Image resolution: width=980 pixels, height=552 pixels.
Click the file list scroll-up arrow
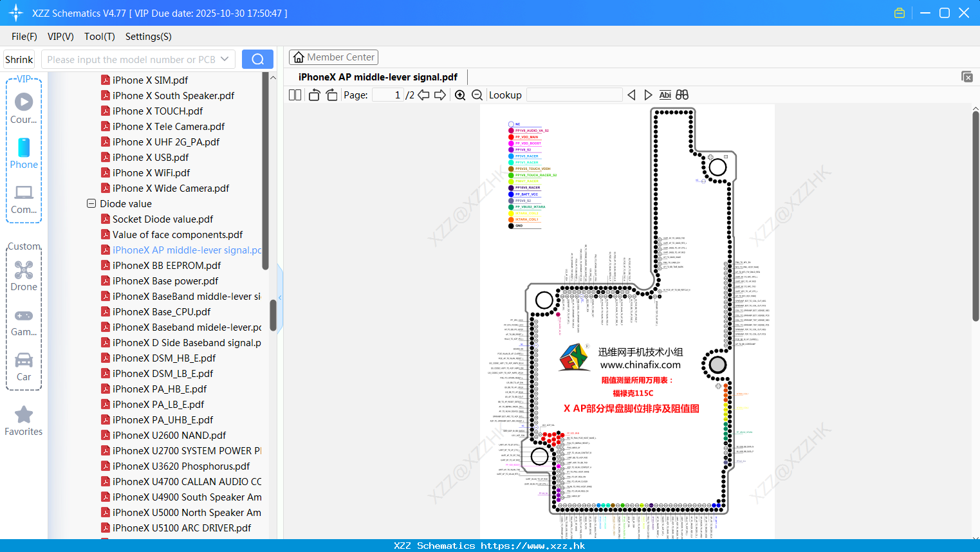point(273,78)
